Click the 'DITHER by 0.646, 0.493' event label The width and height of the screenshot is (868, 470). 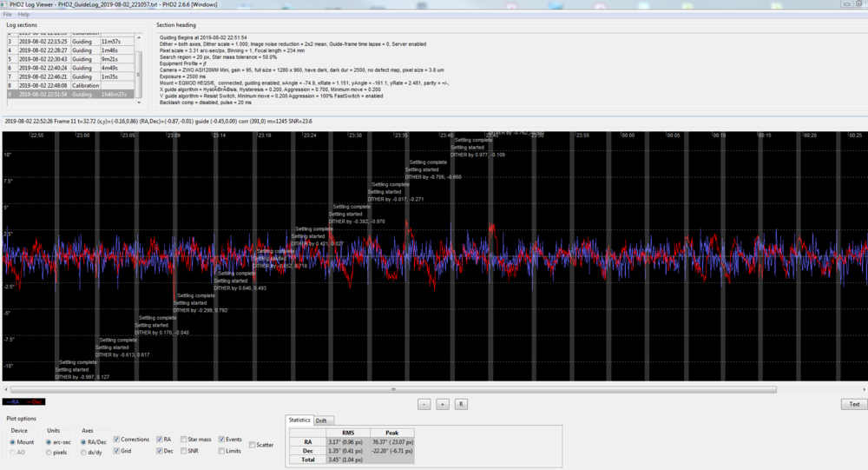pyautogui.click(x=240, y=288)
